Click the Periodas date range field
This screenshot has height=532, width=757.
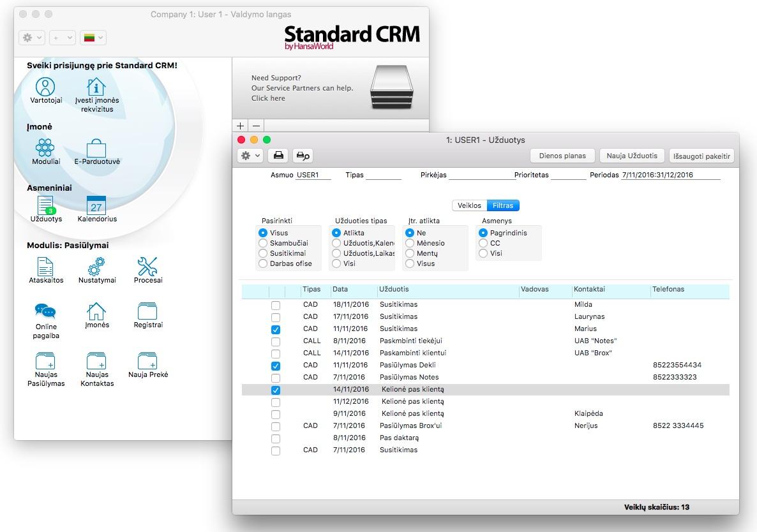(x=671, y=175)
